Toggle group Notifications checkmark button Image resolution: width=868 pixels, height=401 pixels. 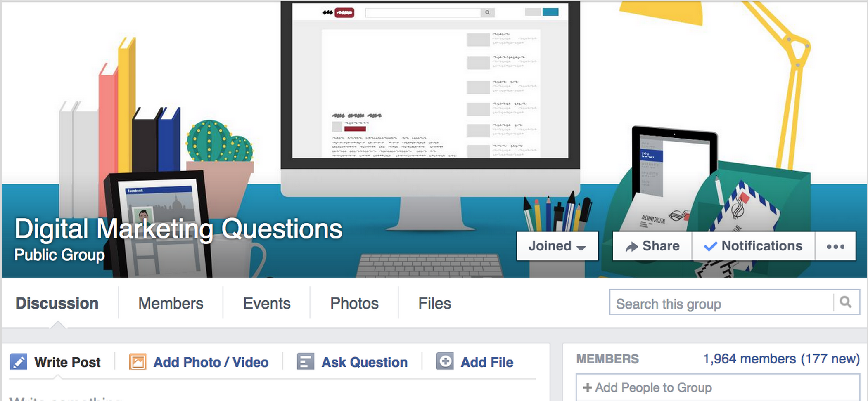(754, 246)
